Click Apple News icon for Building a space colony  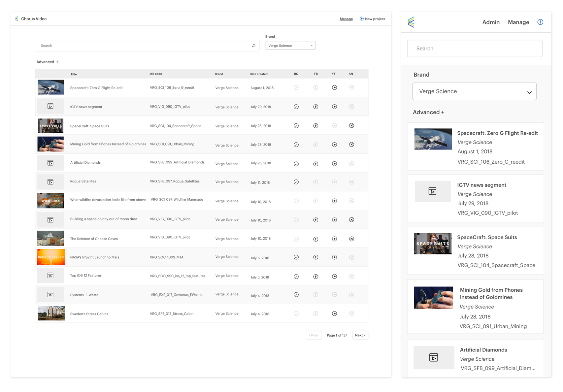(x=351, y=220)
